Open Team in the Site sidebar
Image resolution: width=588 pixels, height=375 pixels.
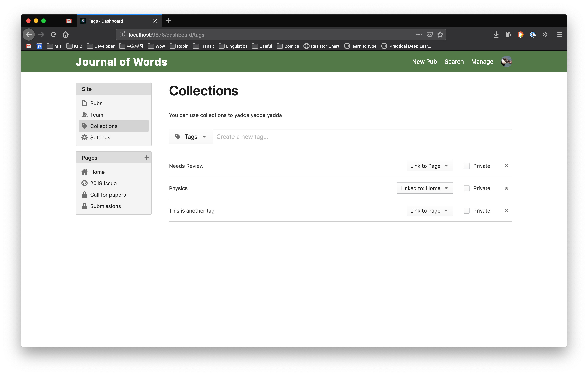click(x=113, y=114)
